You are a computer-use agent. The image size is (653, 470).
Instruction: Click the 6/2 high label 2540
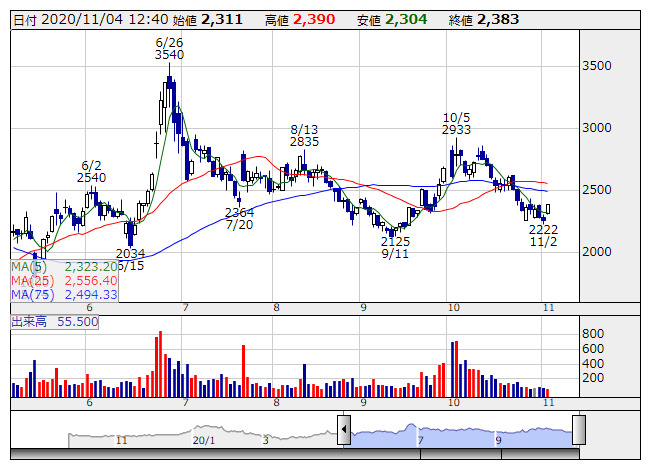92,177
